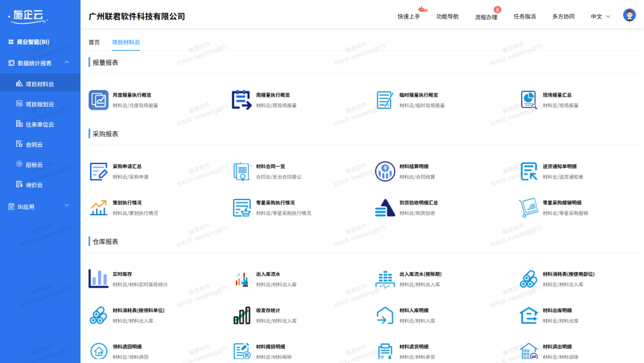This screenshot has height=363, width=644.
Task: Click the 材料云/送货通知单 subtitle text
Action: (563, 177)
